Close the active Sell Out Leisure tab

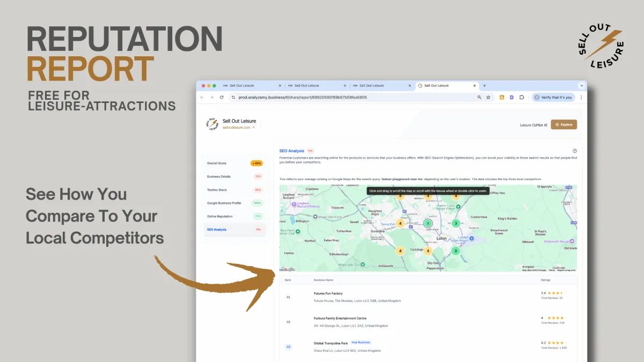tap(474, 85)
